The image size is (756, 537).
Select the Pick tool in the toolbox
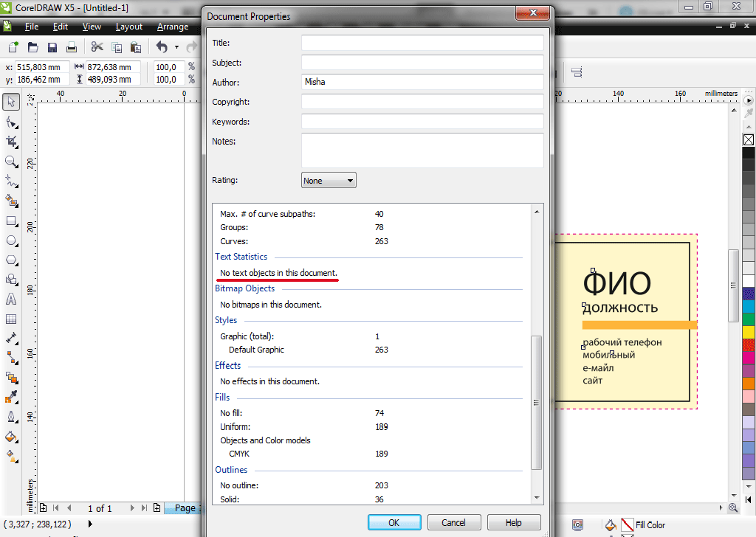[11, 101]
